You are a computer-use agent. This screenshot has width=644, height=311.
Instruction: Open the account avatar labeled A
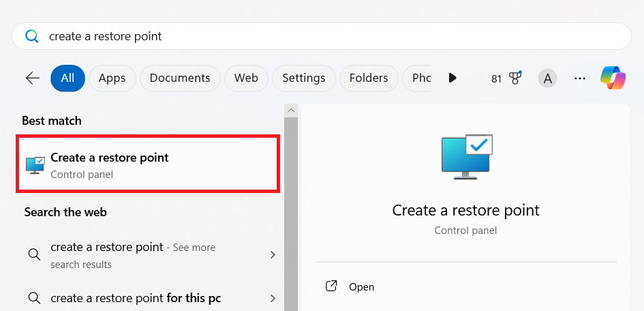(x=547, y=78)
